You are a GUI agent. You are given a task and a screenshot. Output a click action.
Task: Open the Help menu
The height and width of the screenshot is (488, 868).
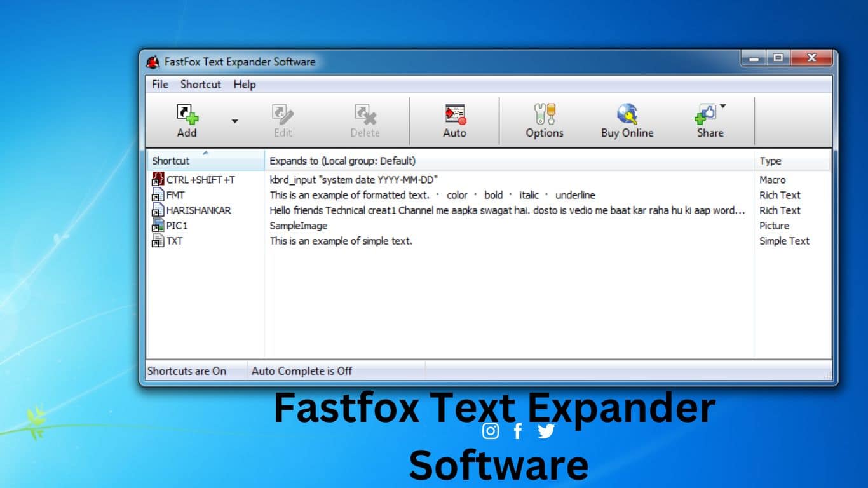coord(244,84)
